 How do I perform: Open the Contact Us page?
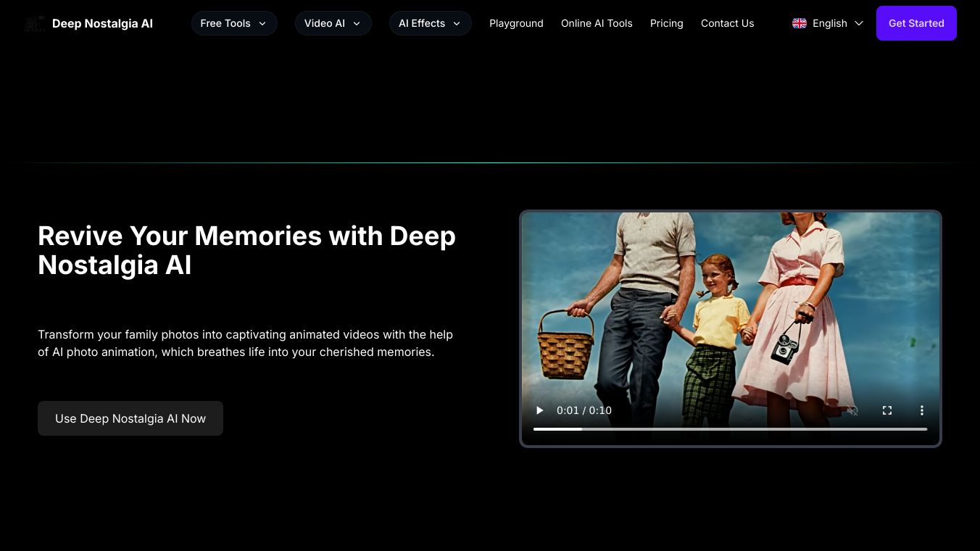pos(728,23)
